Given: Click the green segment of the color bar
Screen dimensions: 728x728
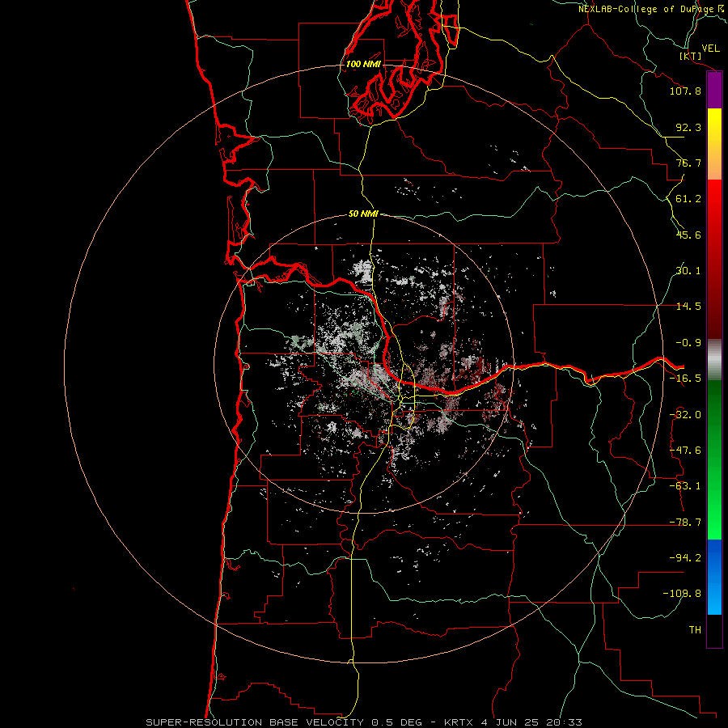Looking at the screenshot, I should [714, 459].
